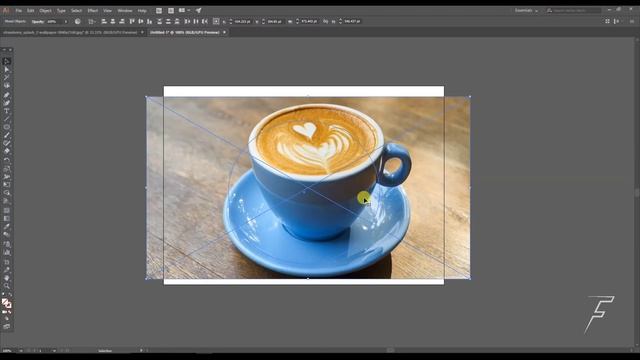Click the X position value field
Image resolution: width=640 pixels, height=360 pixels.
[x=242, y=21]
